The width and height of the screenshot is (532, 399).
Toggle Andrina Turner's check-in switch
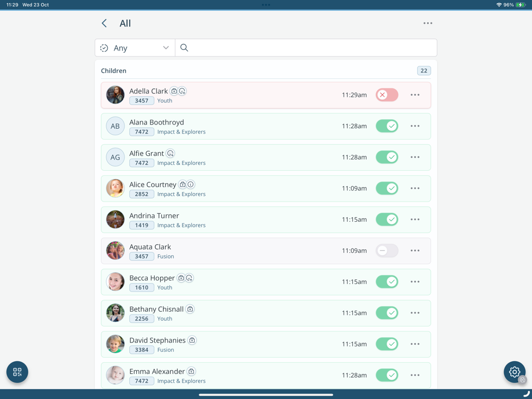tap(387, 220)
